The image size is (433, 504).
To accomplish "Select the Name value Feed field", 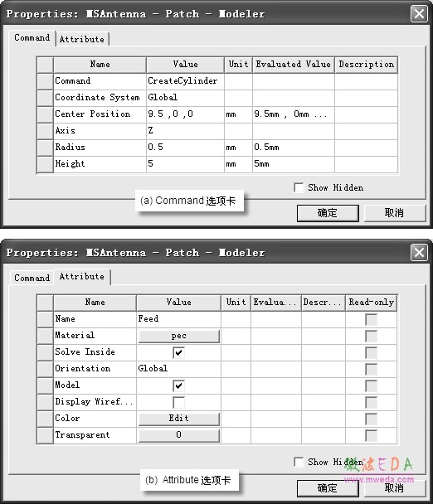I will (x=179, y=319).
